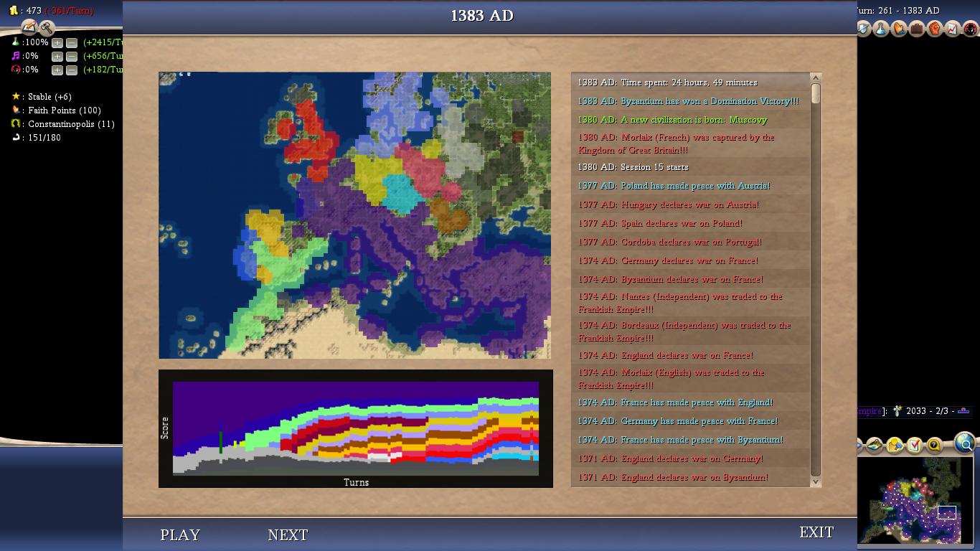Open the Religion Advisor praying hands icon

899,29
